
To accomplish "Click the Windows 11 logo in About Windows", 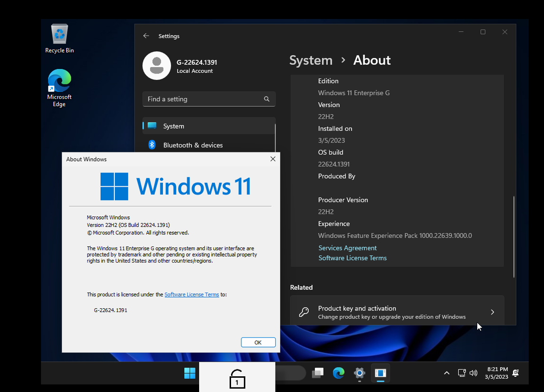I will [176, 187].
